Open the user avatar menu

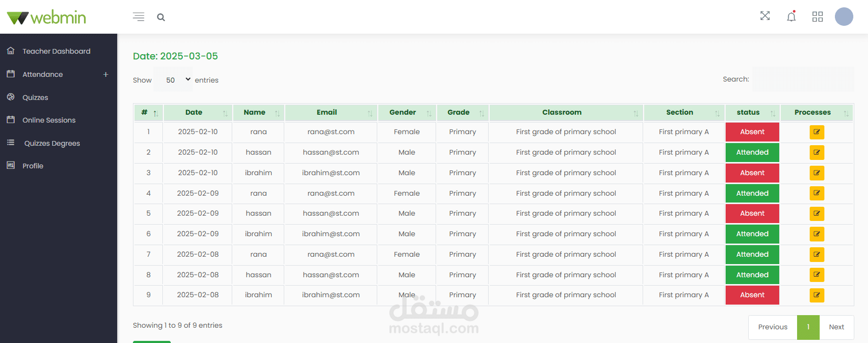(x=844, y=16)
